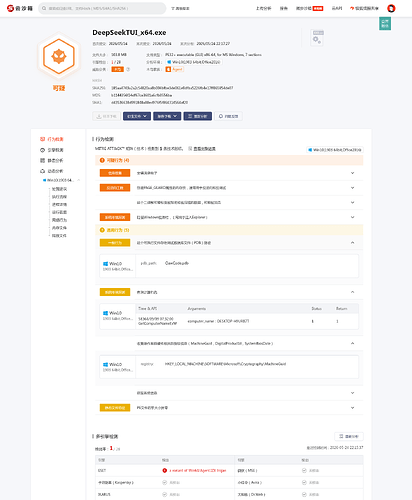412x500 pixels.
Task: Expand the Explorer window behavior row
Action: tap(352, 217)
